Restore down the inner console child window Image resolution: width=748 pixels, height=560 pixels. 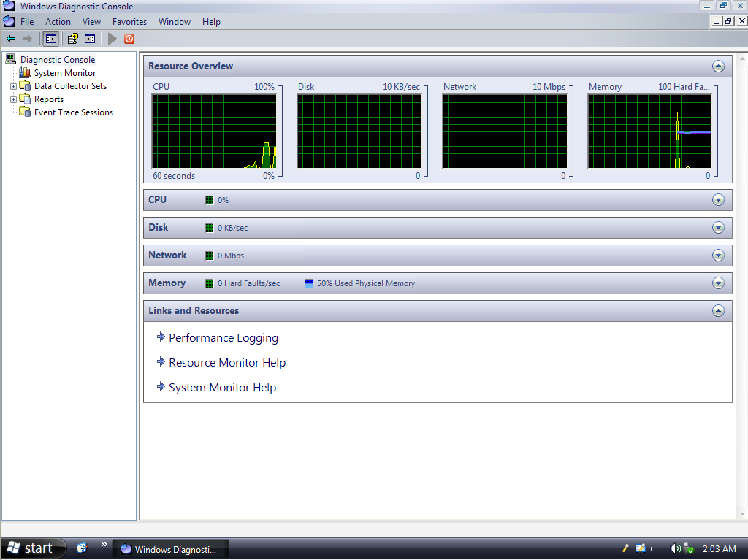coord(728,21)
